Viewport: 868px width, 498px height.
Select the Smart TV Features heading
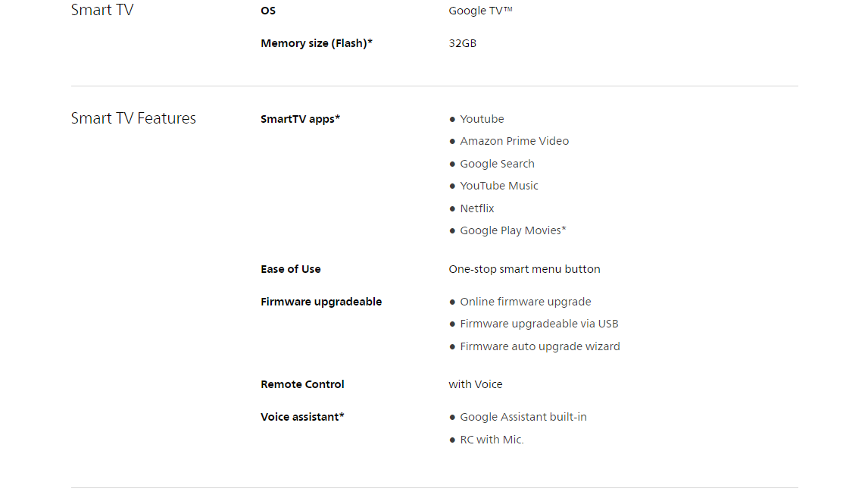point(133,118)
